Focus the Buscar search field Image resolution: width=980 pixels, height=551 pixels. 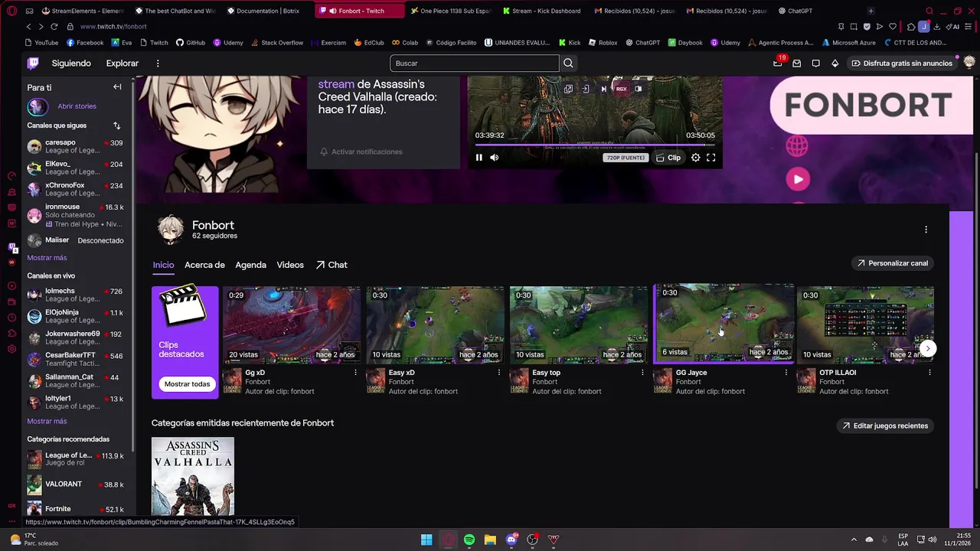pyautogui.click(x=475, y=64)
